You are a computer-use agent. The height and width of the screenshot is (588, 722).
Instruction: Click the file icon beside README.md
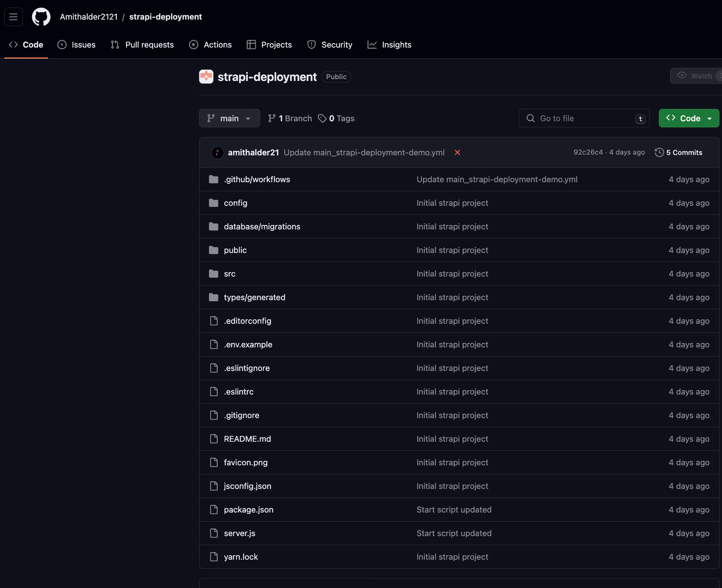tap(213, 439)
